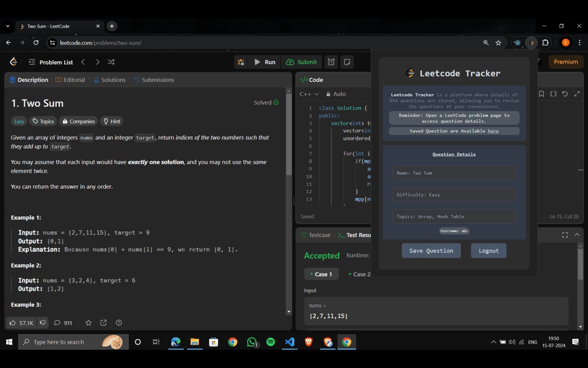Select the Code tab

[x=311, y=80]
